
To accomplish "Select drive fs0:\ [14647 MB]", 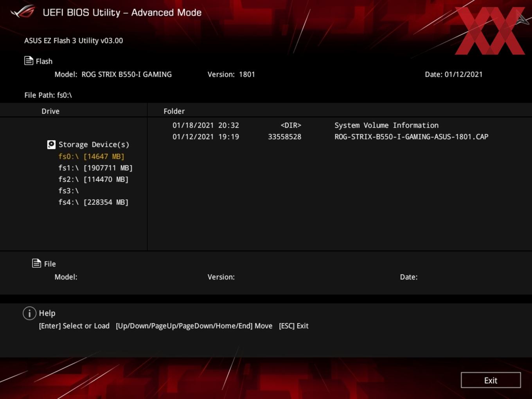I will point(91,156).
